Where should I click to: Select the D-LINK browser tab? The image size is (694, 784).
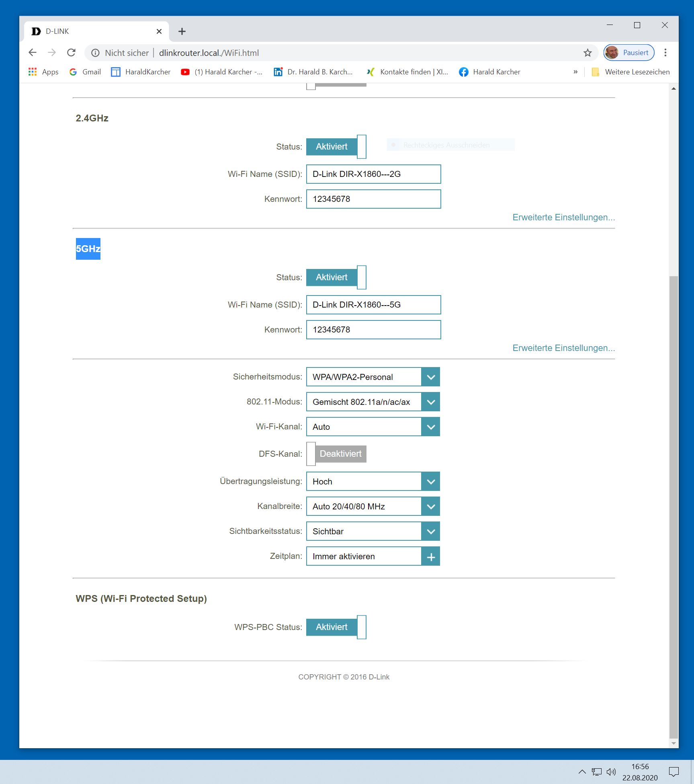[x=96, y=31]
